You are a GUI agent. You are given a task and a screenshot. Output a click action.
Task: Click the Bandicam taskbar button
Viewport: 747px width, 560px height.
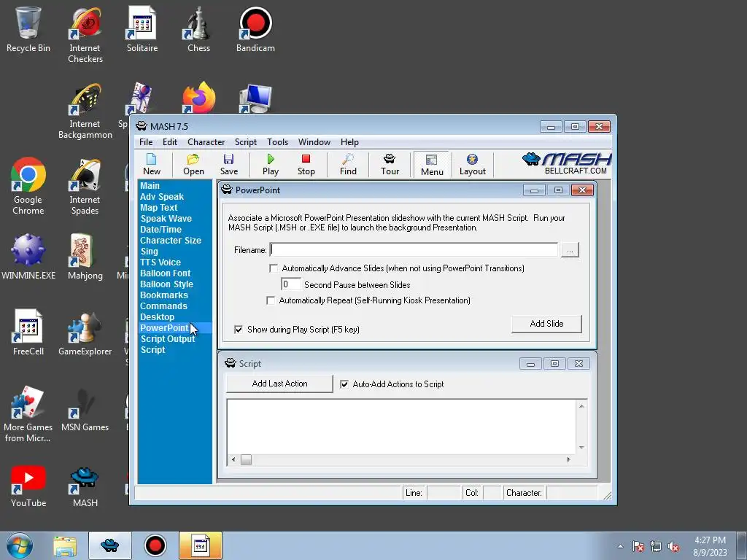(x=155, y=545)
